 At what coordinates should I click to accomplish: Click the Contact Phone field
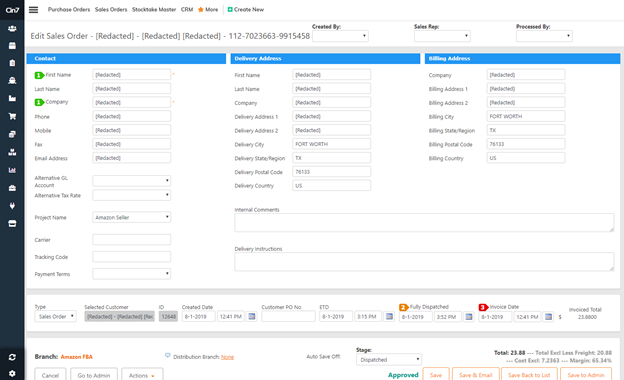click(132, 116)
